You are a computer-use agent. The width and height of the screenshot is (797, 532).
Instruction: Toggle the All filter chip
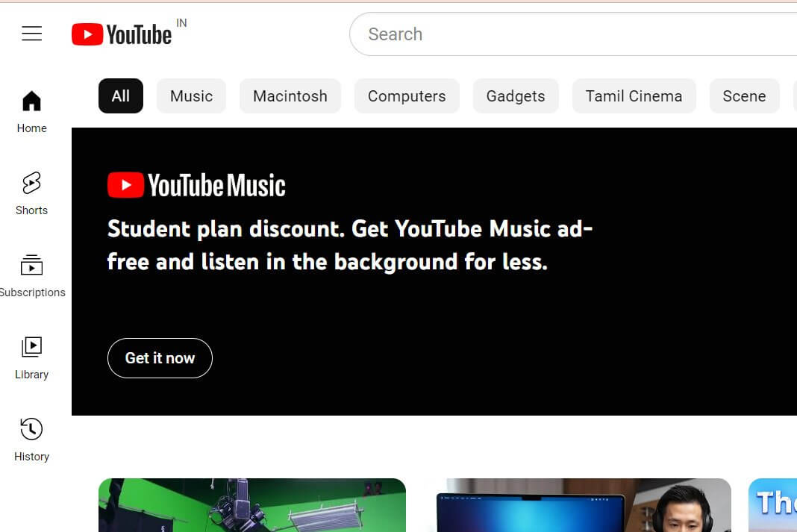coord(120,96)
